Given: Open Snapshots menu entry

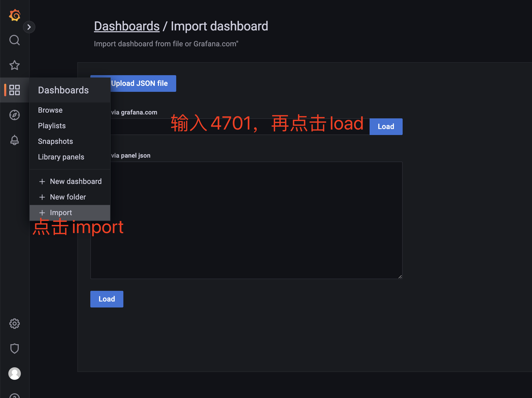Looking at the screenshot, I should (55, 141).
